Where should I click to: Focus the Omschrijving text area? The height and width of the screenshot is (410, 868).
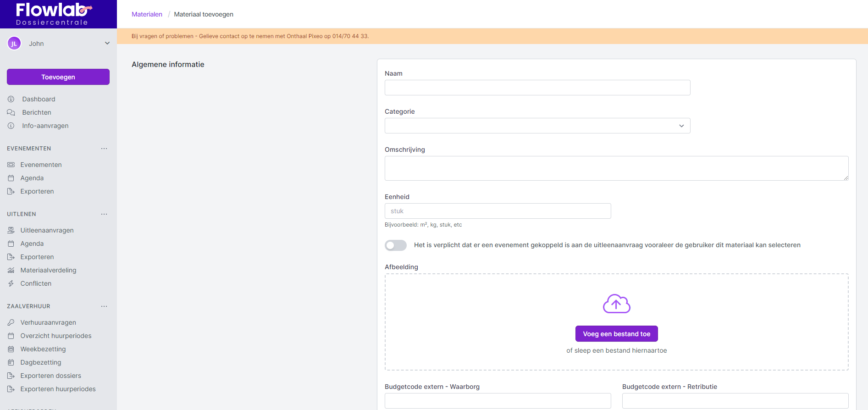[616, 168]
